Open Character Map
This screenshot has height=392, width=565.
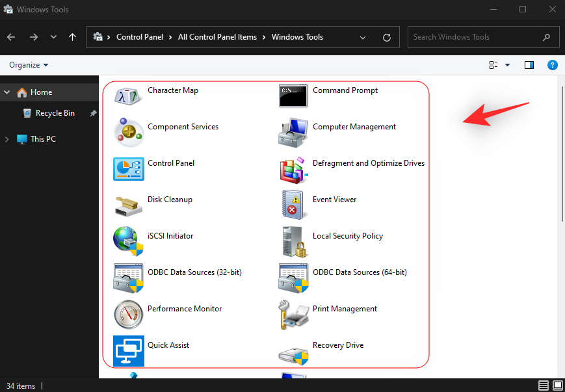click(x=172, y=90)
